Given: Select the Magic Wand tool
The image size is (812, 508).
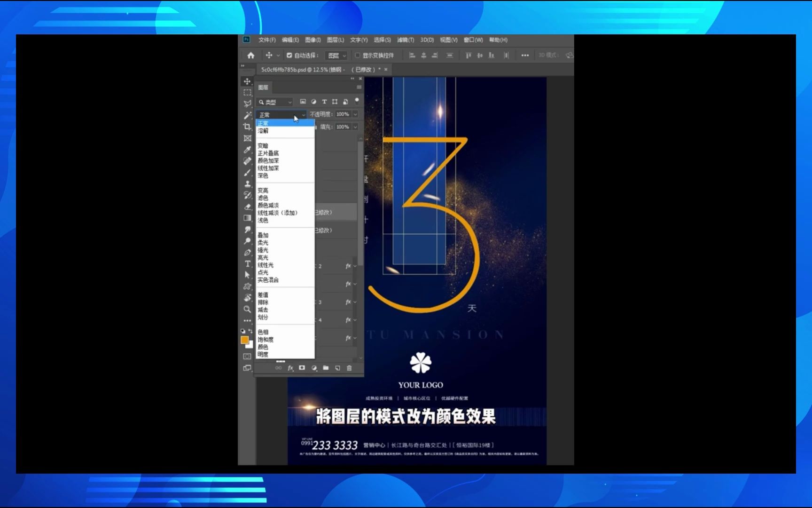Looking at the screenshot, I should (x=247, y=115).
